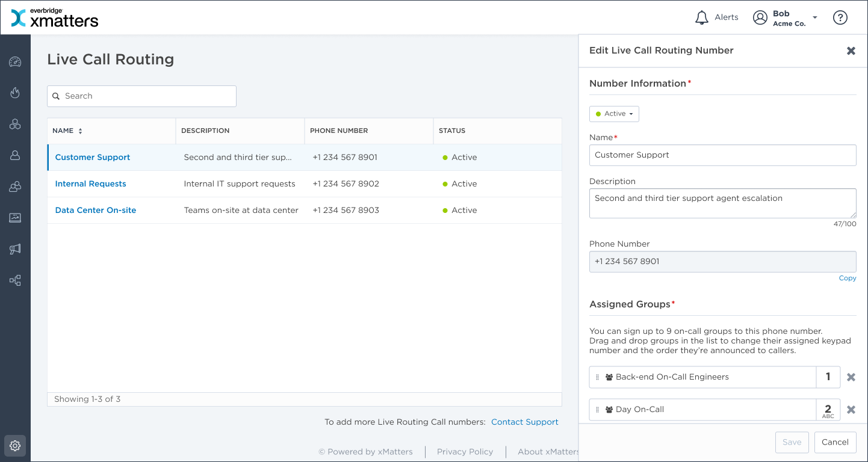Click the Save button
The height and width of the screenshot is (462, 868).
[x=792, y=442]
